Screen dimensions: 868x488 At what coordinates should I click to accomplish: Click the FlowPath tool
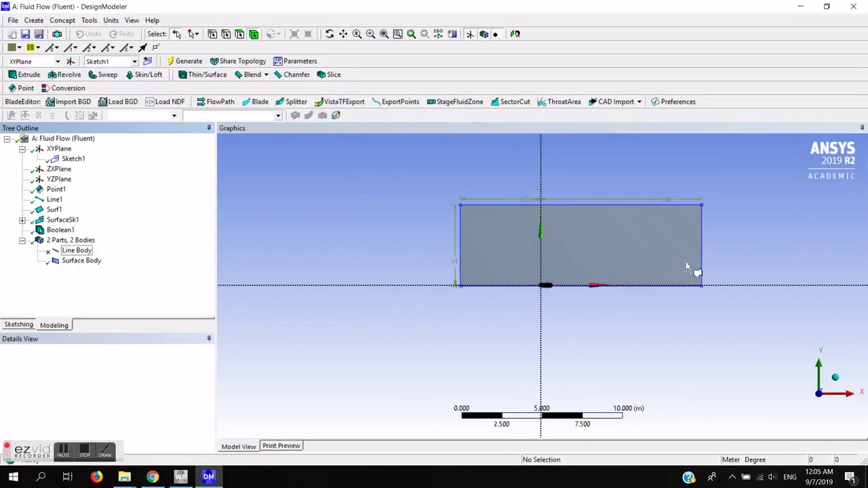pyautogui.click(x=215, y=102)
